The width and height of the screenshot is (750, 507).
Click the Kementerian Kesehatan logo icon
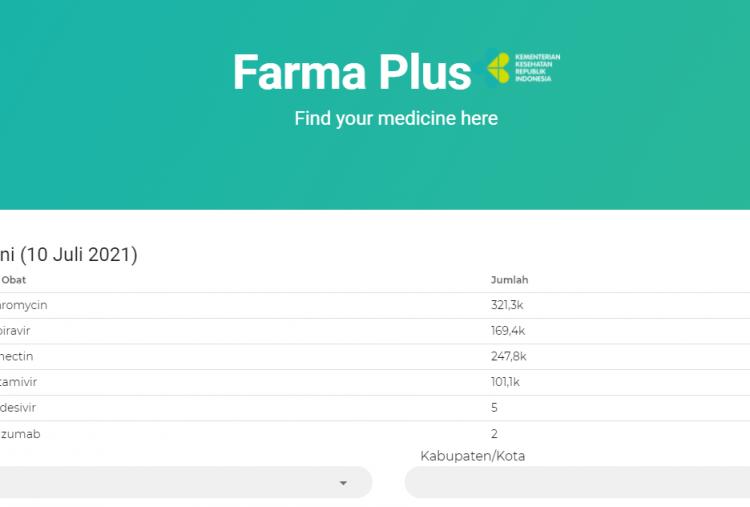tap(498, 68)
